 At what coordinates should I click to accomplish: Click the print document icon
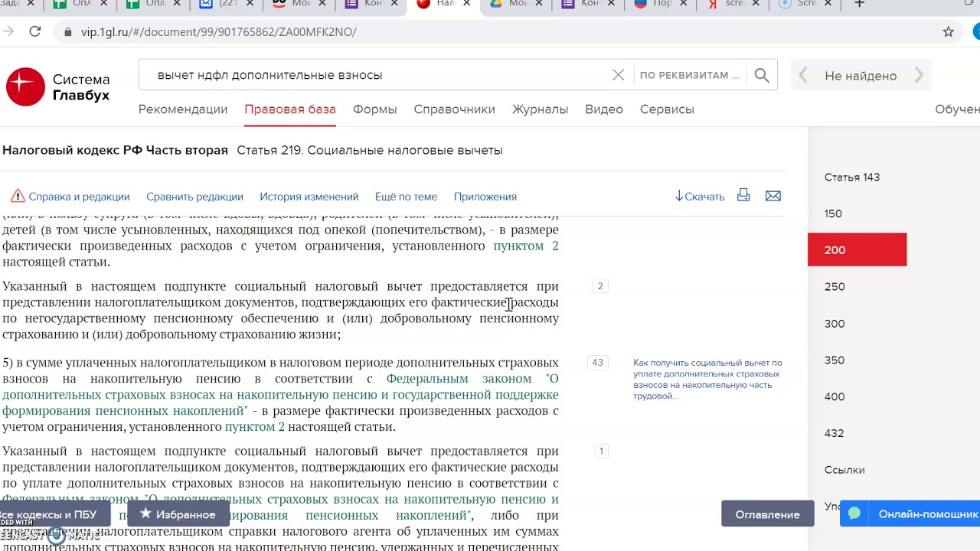[x=743, y=195]
